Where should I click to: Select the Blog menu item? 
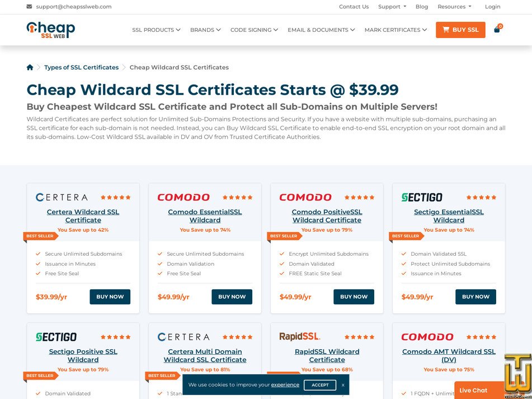pos(422,7)
